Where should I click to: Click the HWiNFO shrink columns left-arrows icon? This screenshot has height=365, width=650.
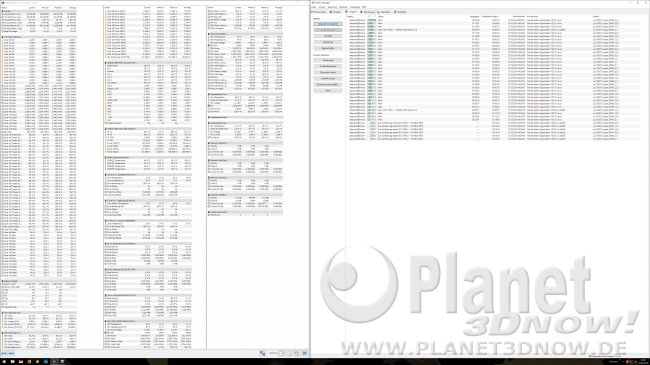click(4, 353)
